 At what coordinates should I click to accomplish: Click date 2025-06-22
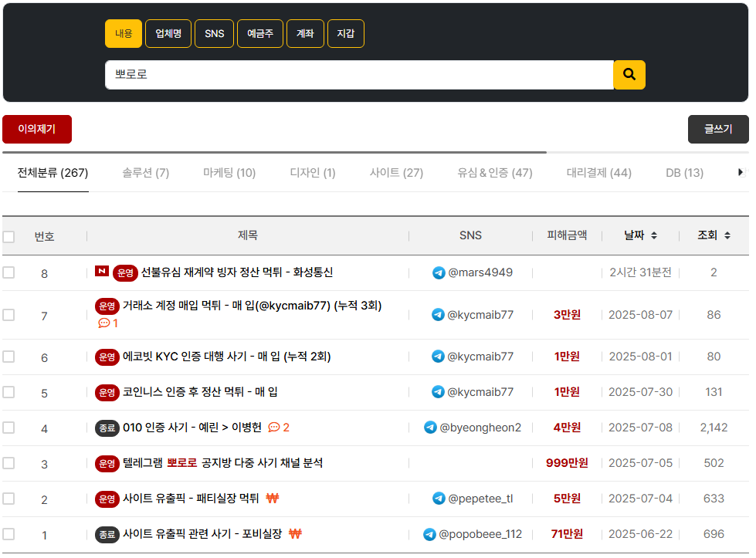(x=640, y=534)
